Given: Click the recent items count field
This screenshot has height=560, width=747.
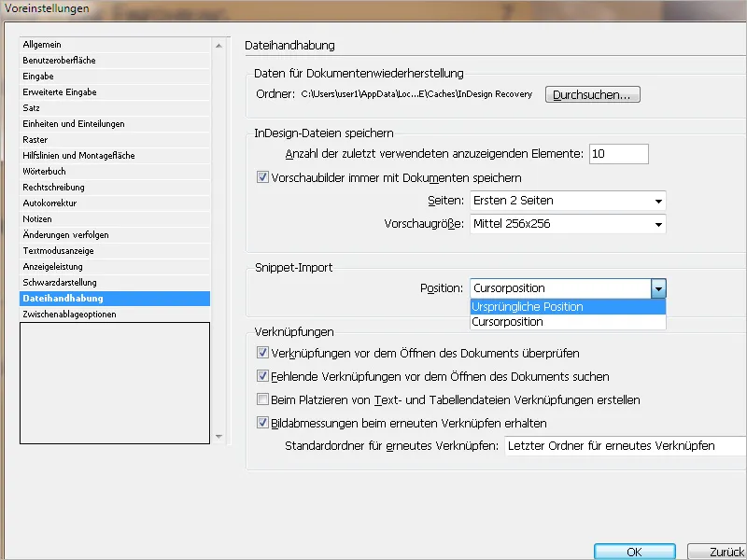Looking at the screenshot, I should [618, 154].
